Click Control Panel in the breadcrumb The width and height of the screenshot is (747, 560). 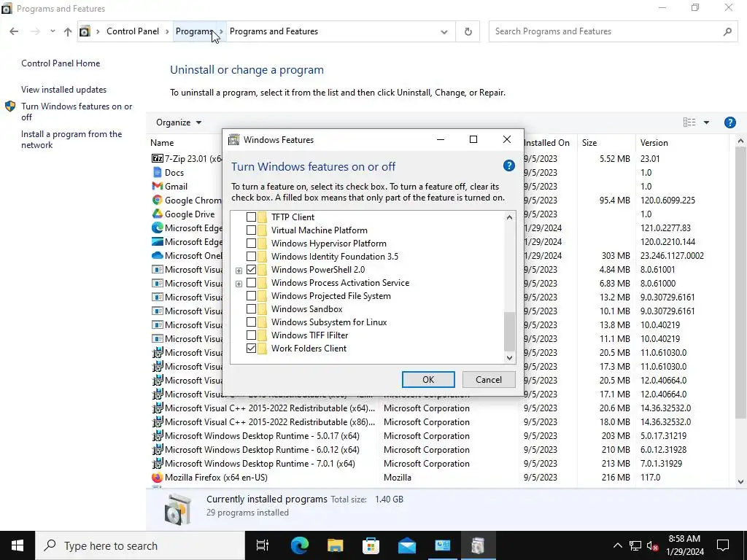pyautogui.click(x=133, y=31)
